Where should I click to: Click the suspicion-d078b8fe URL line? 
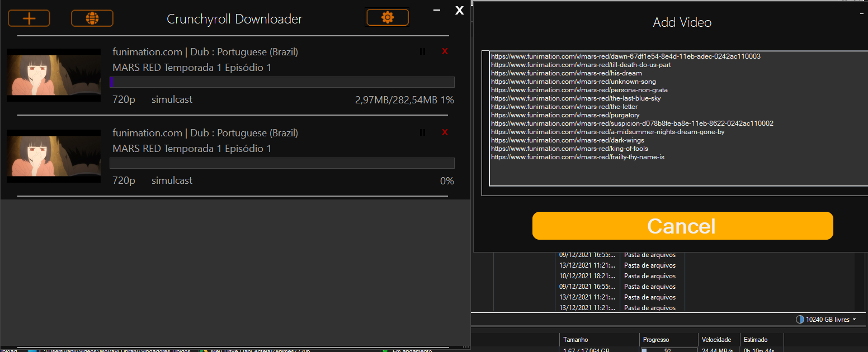point(632,123)
